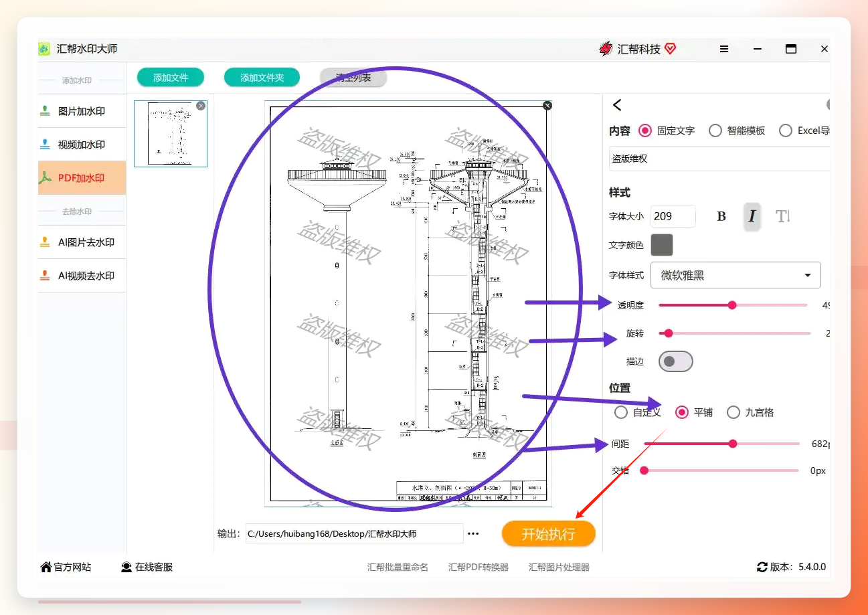
Task: Select the Excel导 radio button
Action: 786,130
